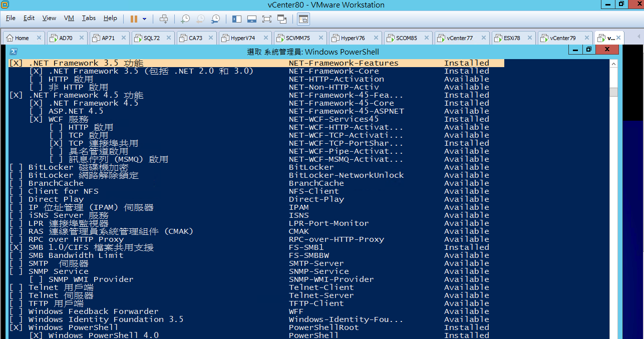Viewport: 644px width, 339px height.
Task: Open the Edit menu
Action: 29,18
